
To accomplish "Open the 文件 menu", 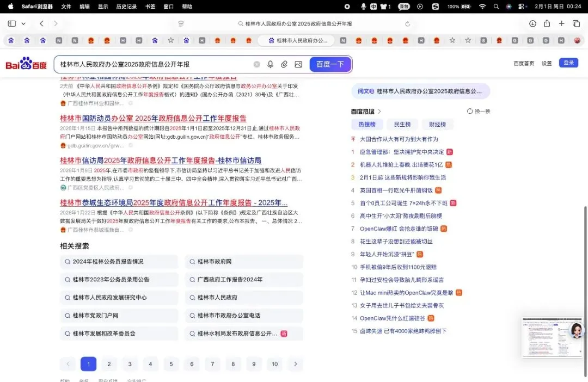I will click(66, 7).
